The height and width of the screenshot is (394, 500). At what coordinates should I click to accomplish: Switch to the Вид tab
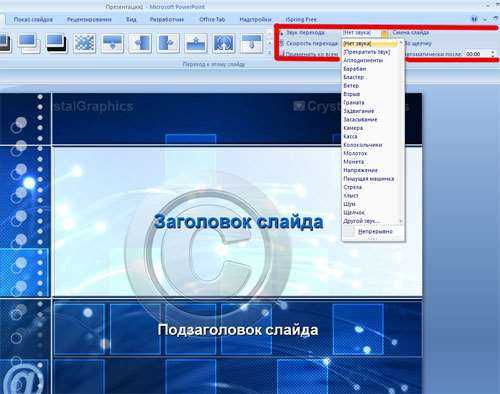[131, 20]
